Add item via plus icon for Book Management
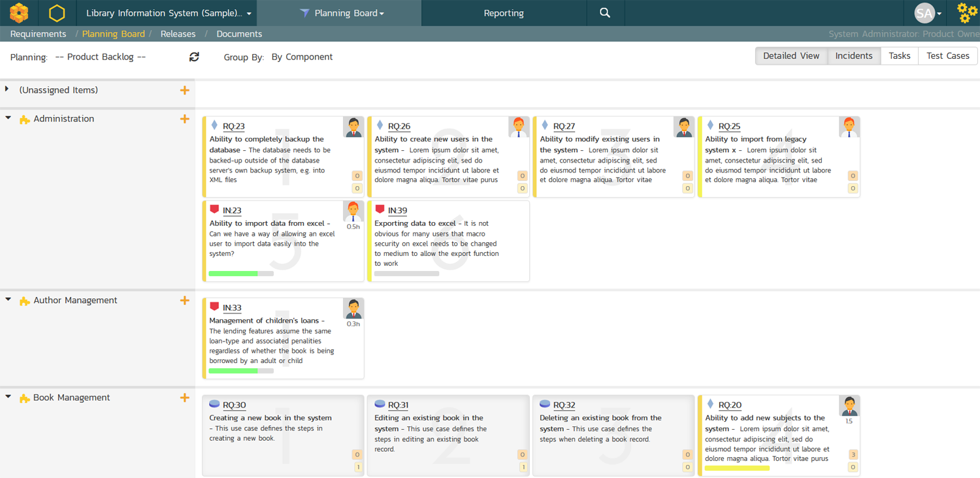The height and width of the screenshot is (478, 980). (185, 398)
